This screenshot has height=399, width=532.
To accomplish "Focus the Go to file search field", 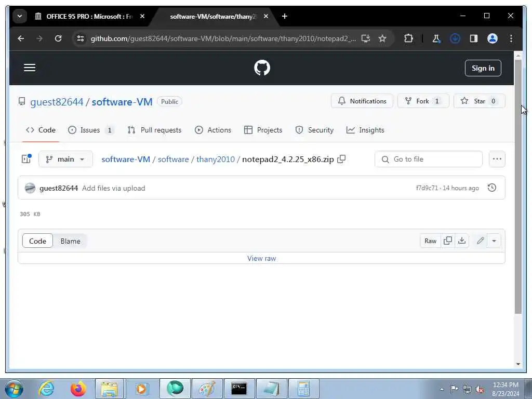I will 429,159.
